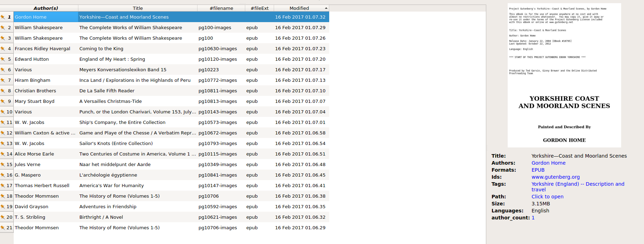This screenshot has height=244, width=644.
Task: Click the pin icon beside row 16
Action: pyautogui.click(x=2, y=175)
